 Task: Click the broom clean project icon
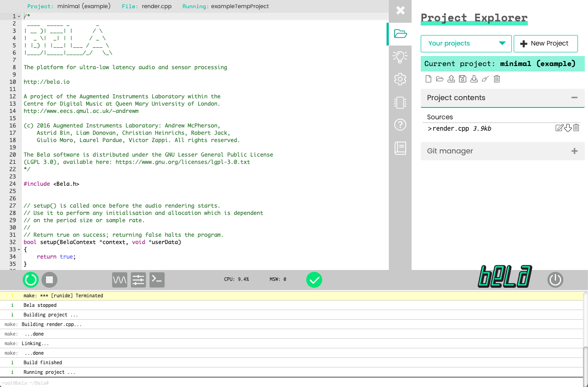click(x=485, y=79)
